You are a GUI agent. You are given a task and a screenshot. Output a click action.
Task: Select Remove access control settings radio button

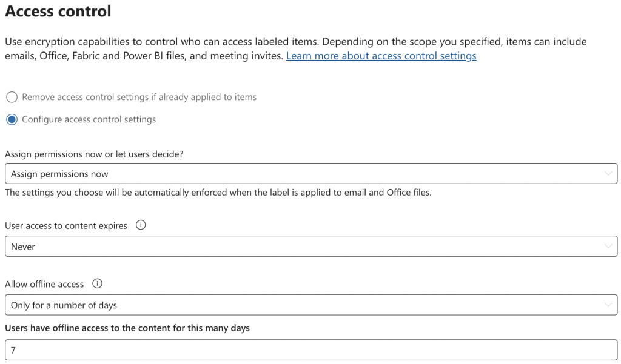click(x=12, y=98)
